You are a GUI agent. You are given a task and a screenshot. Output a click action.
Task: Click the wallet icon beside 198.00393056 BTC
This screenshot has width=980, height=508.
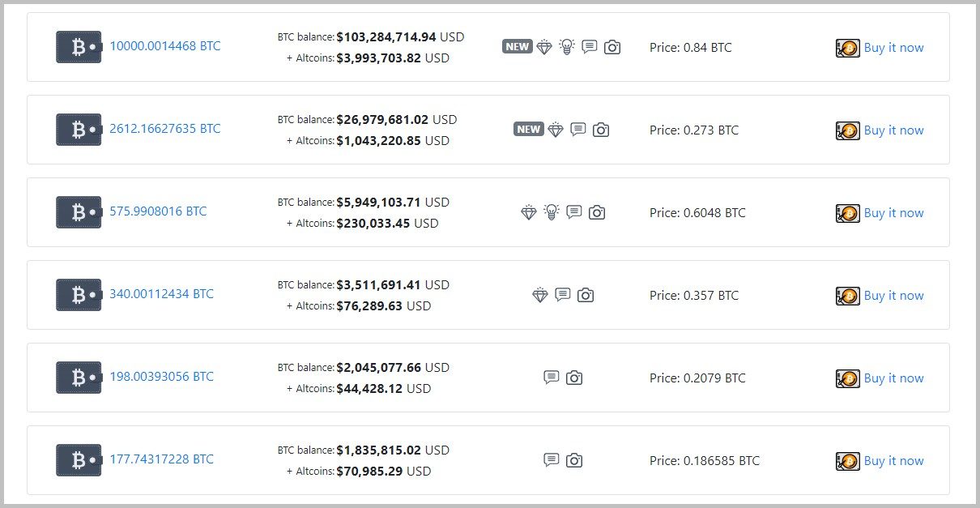[x=79, y=378]
